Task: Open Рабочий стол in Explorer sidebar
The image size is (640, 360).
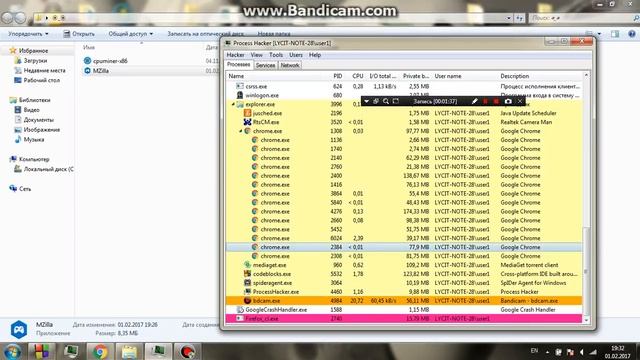Action: [x=37, y=80]
